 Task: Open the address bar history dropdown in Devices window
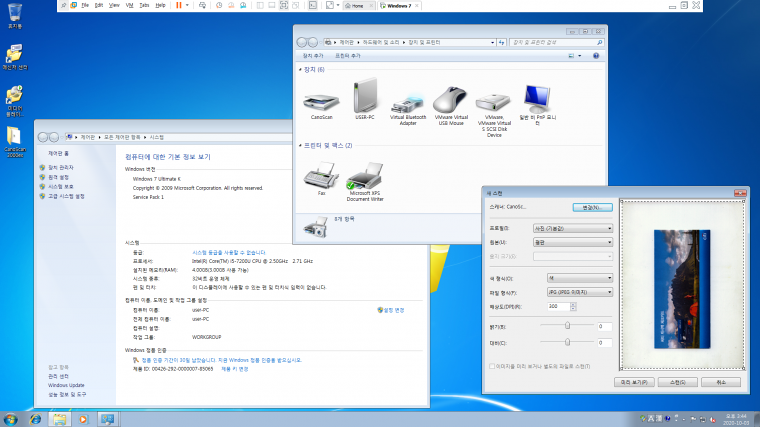(x=492, y=43)
